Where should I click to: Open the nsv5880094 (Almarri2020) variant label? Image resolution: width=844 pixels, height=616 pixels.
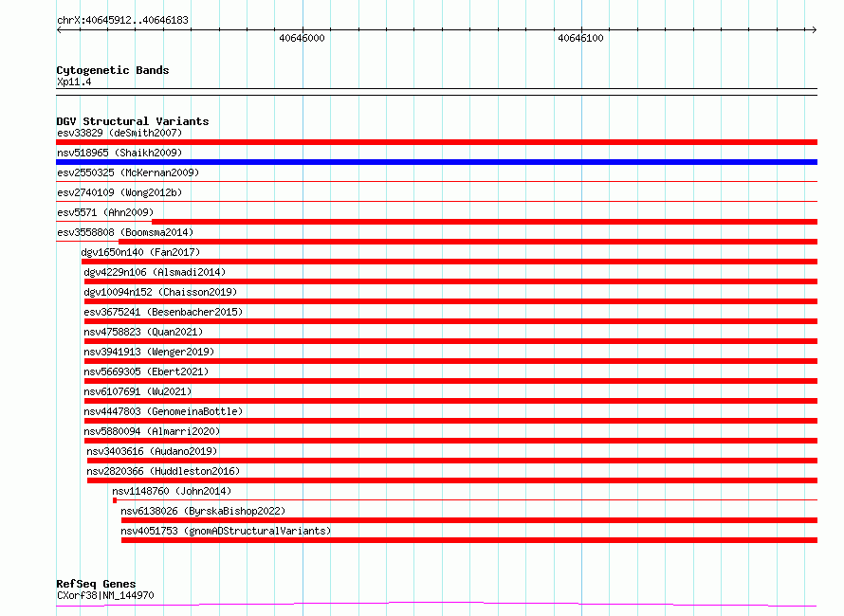152,431
